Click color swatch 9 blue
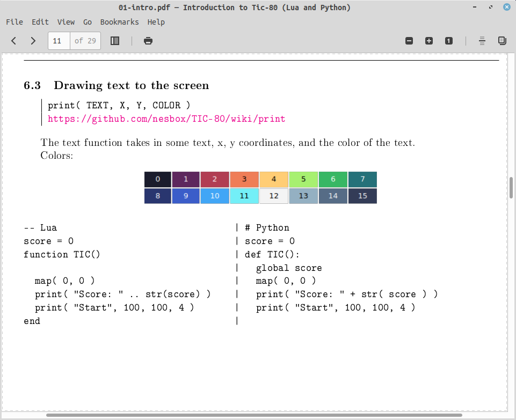The width and height of the screenshot is (516, 420). 186,196
